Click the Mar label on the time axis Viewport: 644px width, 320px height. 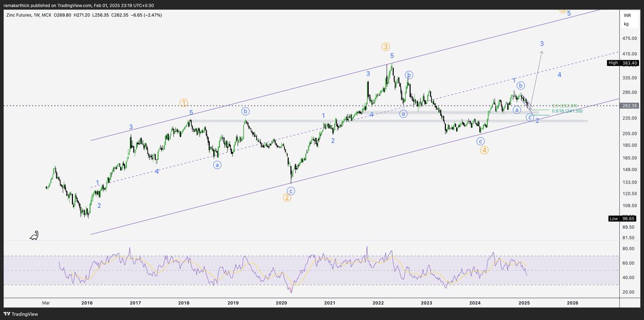tap(46, 303)
